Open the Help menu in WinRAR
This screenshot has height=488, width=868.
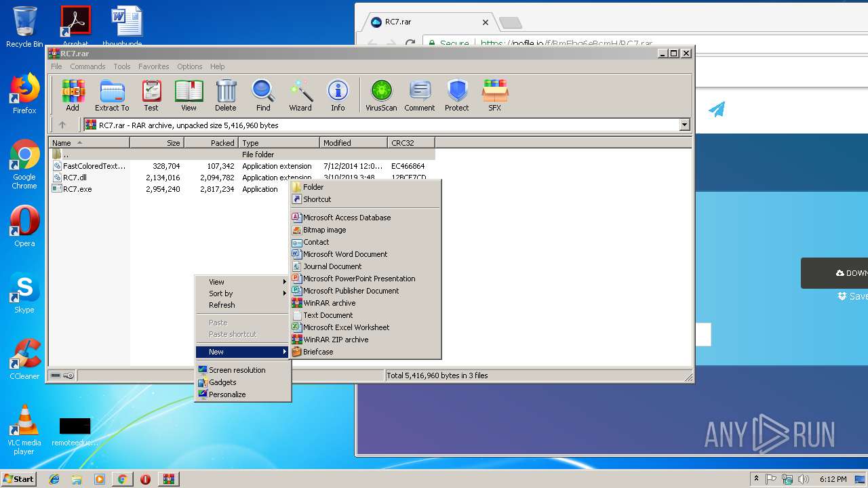tap(217, 66)
